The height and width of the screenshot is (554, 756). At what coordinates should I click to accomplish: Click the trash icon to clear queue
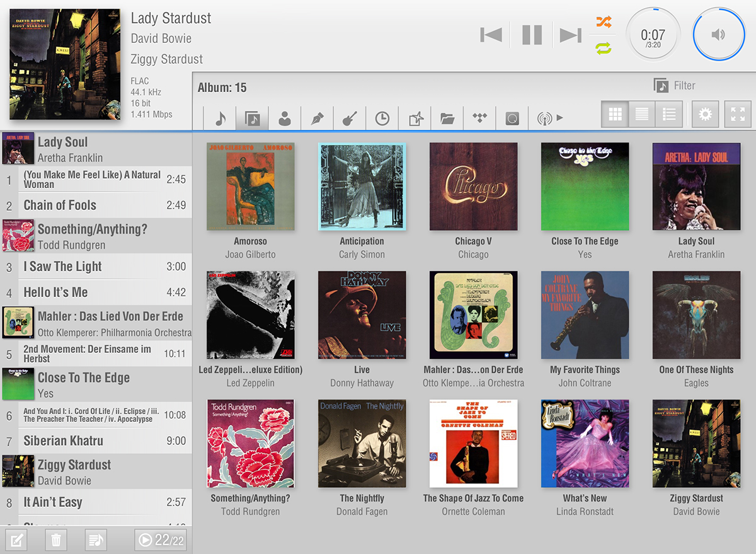tap(56, 540)
